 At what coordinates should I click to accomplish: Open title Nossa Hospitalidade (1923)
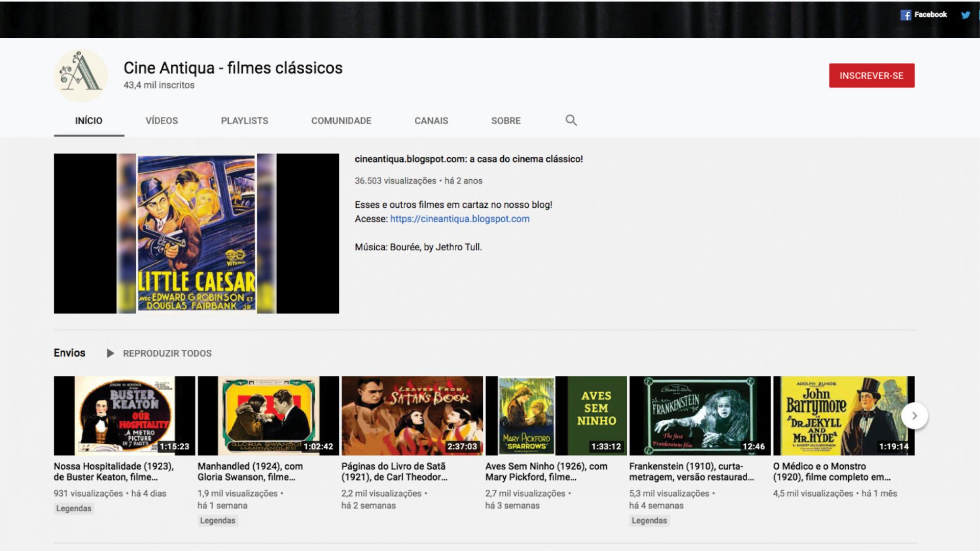click(114, 472)
